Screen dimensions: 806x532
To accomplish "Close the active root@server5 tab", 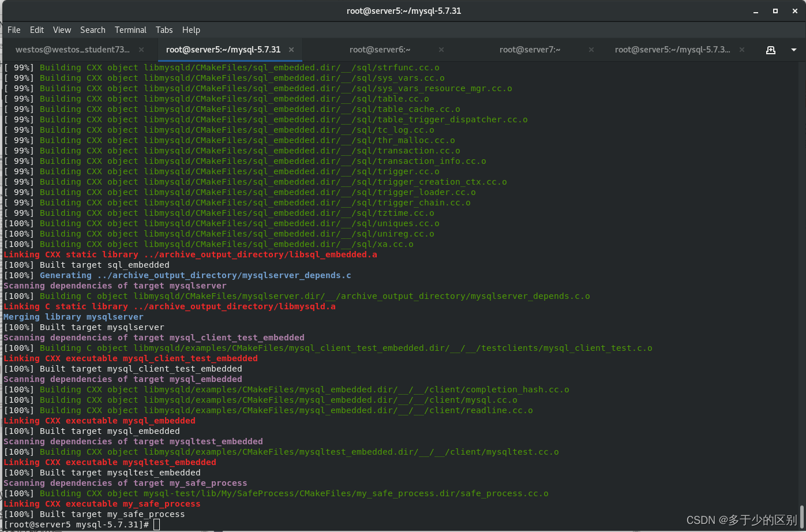I will (291, 50).
